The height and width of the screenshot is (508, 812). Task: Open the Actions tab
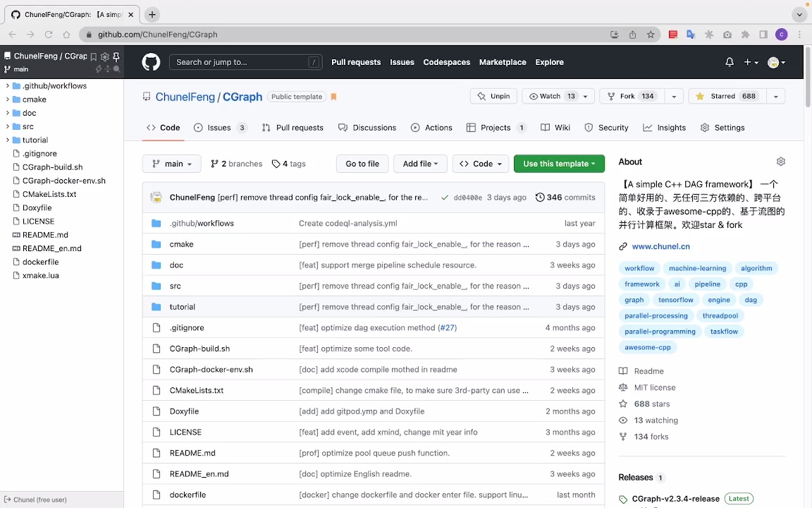431,128
